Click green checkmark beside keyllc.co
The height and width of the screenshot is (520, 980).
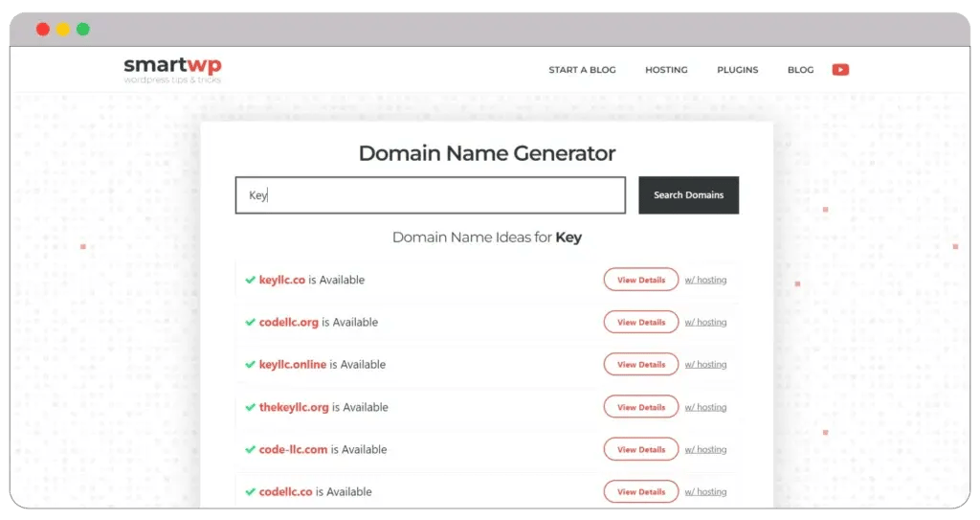click(x=250, y=281)
